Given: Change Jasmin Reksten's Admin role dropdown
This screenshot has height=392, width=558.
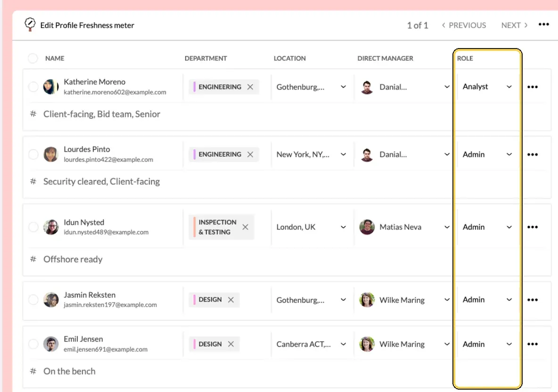Looking at the screenshot, I should (487, 300).
